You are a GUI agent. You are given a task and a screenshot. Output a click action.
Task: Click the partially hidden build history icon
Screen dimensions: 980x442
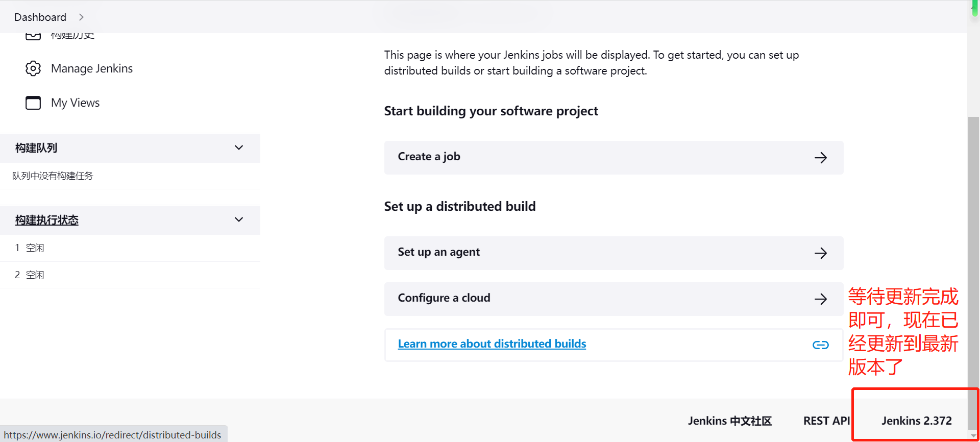[x=33, y=36]
